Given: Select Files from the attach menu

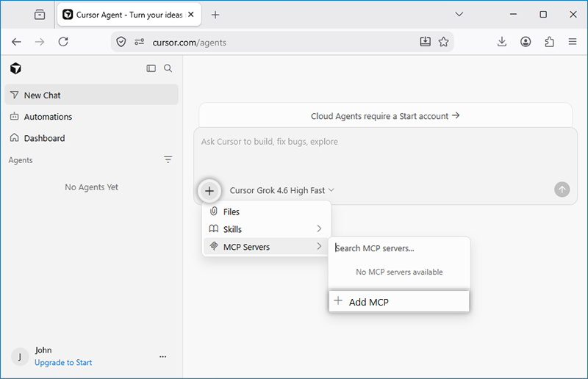Looking at the screenshot, I should 267,212.
